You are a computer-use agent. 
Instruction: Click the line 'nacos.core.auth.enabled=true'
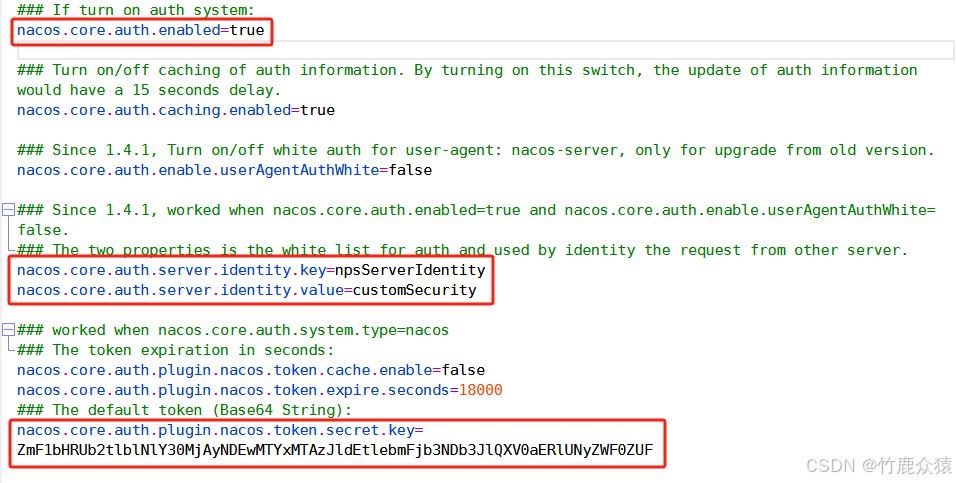[x=141, y=30]
